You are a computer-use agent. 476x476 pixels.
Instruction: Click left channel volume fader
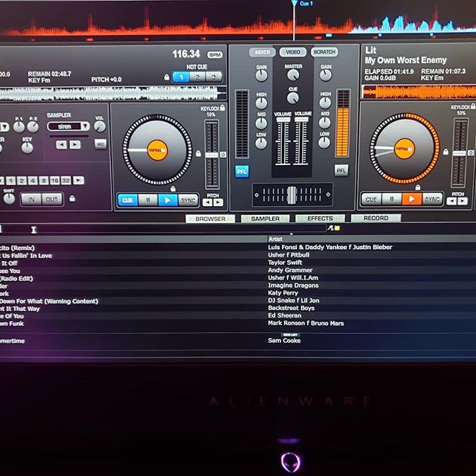click(283, 120)
